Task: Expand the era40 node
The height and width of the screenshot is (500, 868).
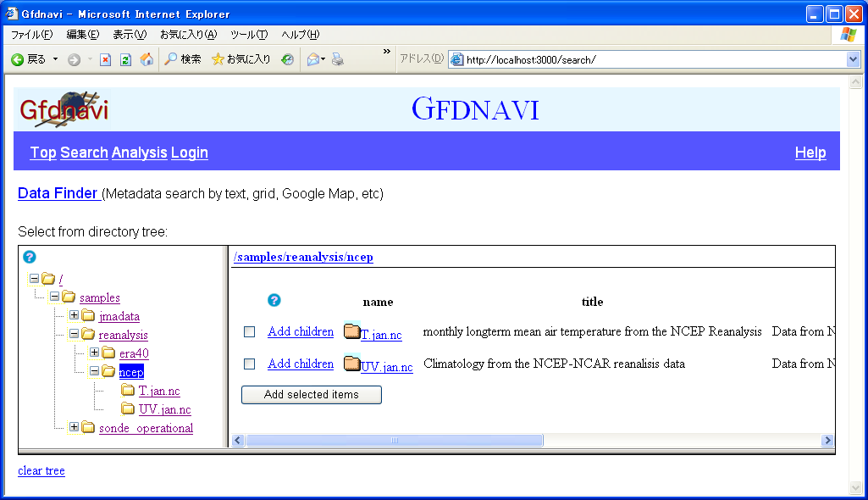Action: coord(94,353)
